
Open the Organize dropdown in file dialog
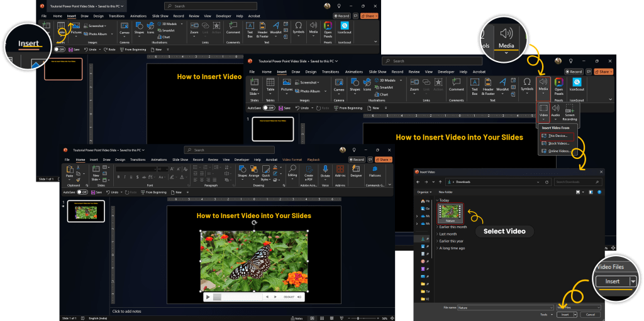click(x=424, y=192)
